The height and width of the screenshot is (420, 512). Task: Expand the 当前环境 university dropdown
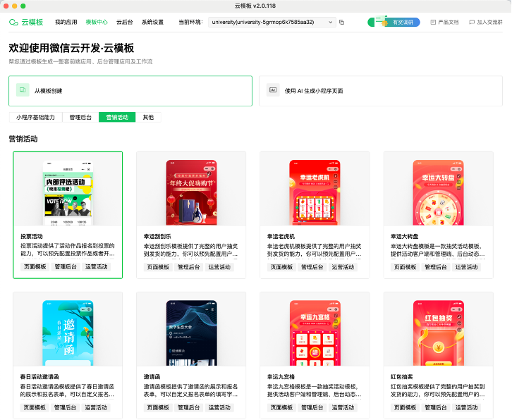(x=272, y=22)
